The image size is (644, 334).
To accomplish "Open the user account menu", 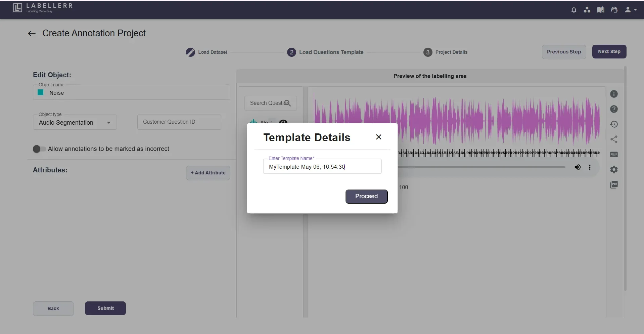I will pos(631,10).
